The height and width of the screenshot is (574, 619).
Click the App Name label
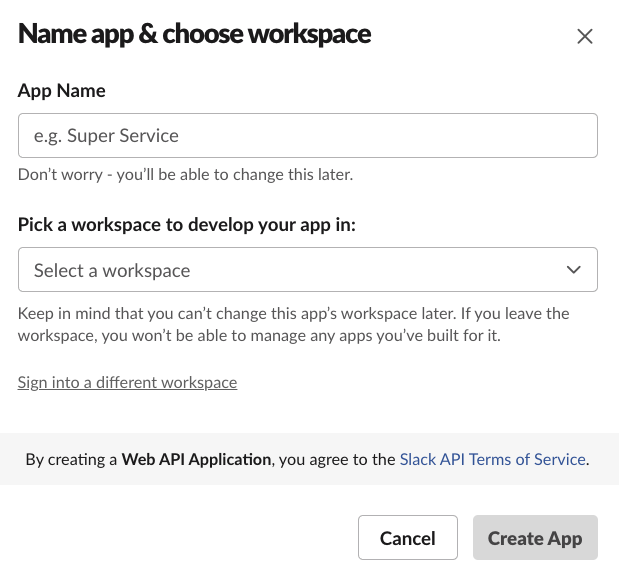click(x=62, y=91)
